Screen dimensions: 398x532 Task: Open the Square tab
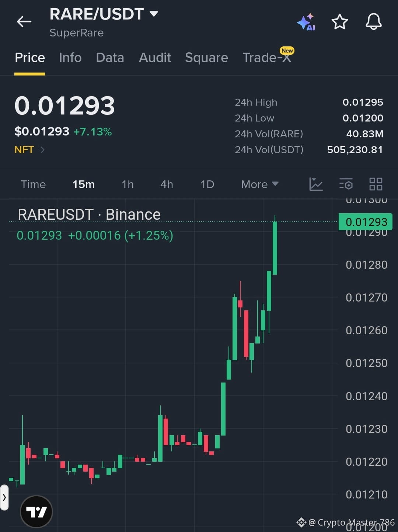(206, 58)
